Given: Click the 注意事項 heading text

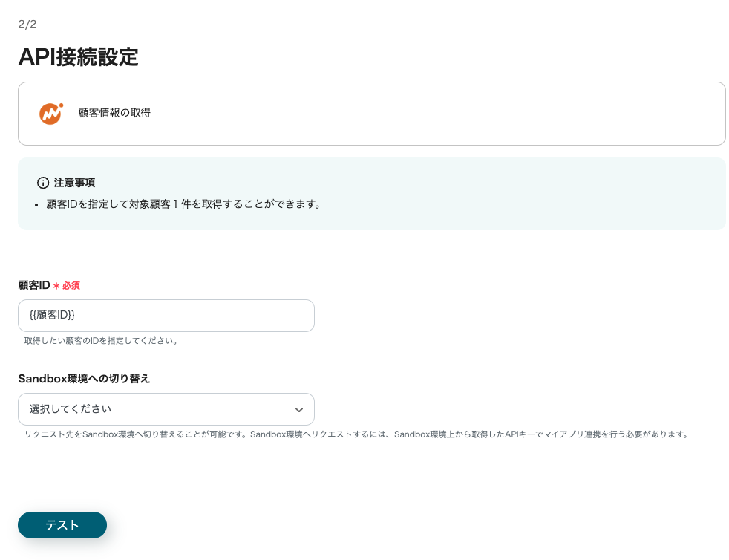Looking at the screenshot, I should pos(74,183).
